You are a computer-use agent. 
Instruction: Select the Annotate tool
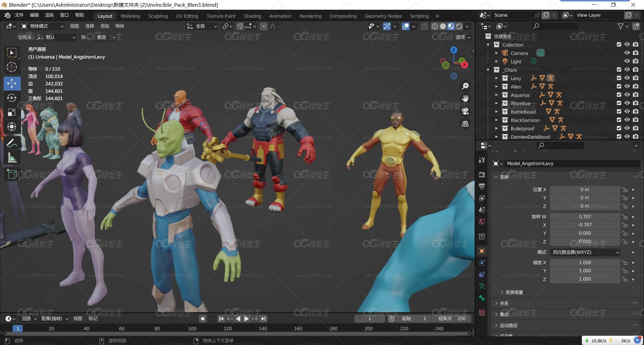point(12,143)
